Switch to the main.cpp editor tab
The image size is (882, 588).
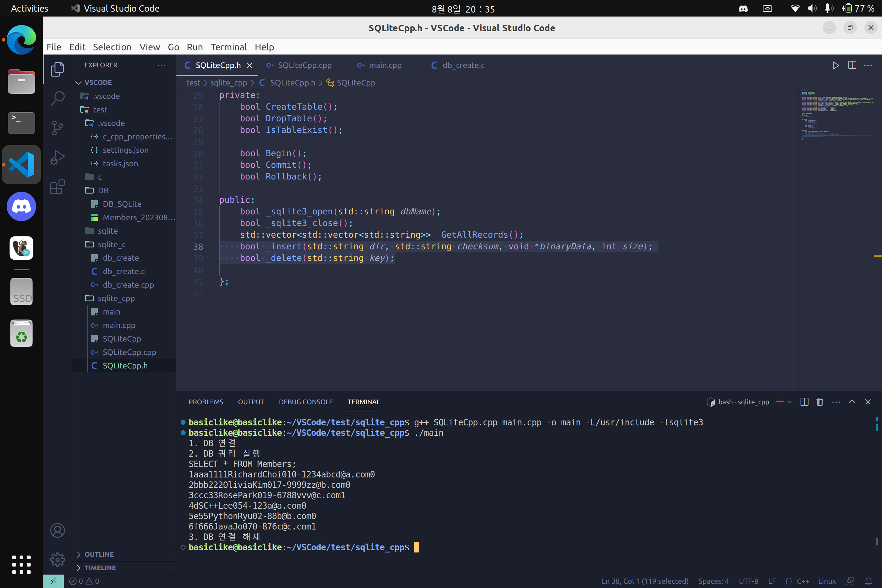click(385, 65)
